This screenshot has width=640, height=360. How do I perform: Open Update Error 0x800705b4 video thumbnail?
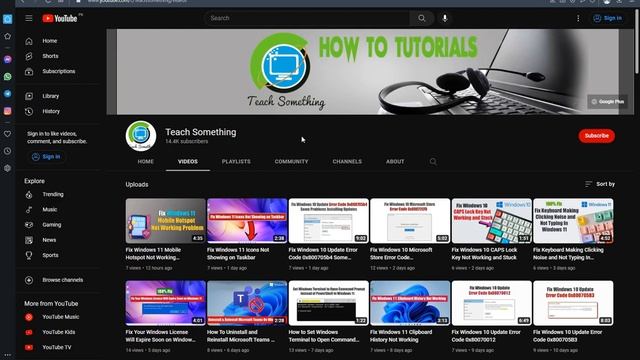click(x=329, y=221)
